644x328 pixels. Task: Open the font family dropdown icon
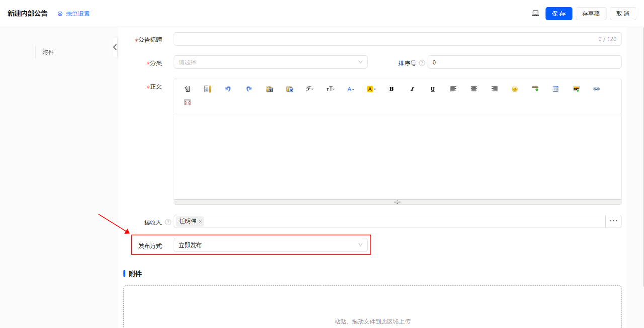click(x=310, y=89)
